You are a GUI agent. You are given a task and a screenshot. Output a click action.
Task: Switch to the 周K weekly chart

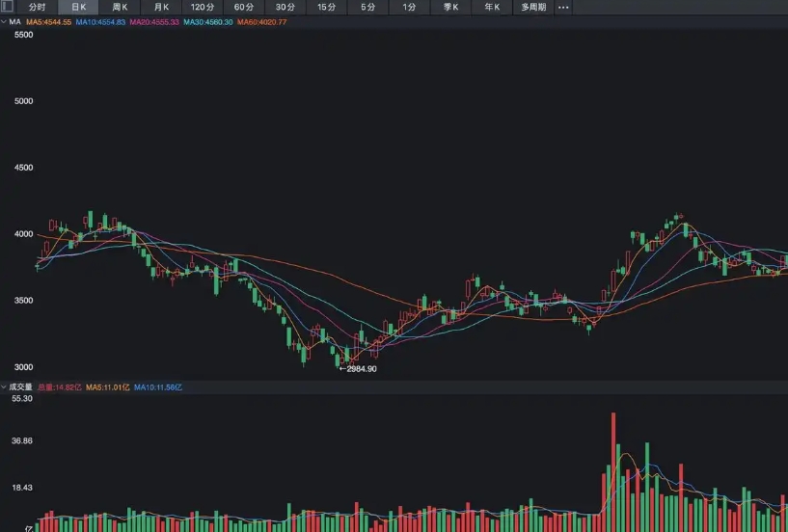120,7
